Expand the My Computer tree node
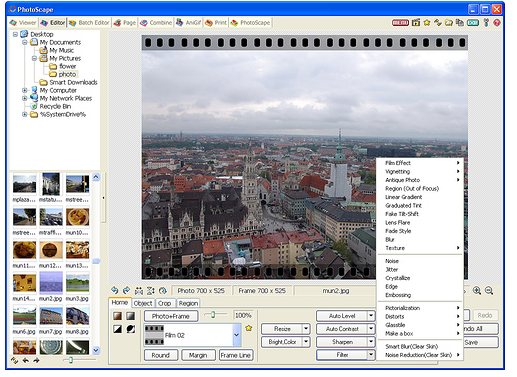517x377 pixels. click(x=25, y=90)
